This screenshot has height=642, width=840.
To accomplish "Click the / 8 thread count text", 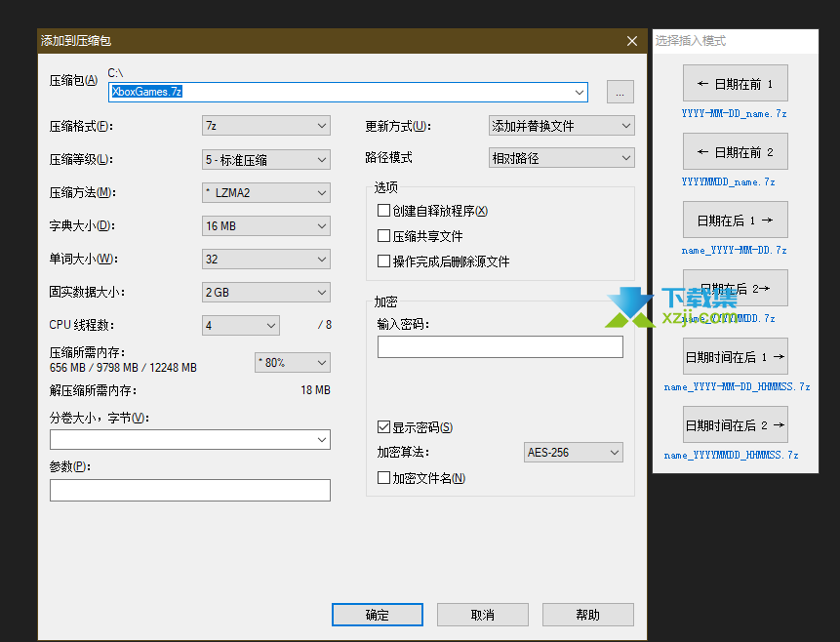I will click(325, 325).
